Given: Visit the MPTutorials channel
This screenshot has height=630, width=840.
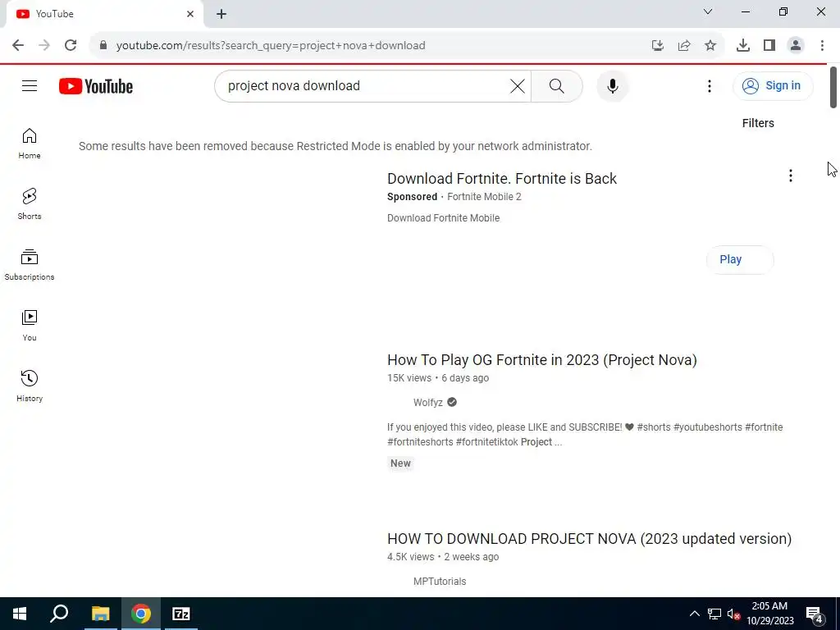Looking at the screenshot, I should click(x=440, y=582).
